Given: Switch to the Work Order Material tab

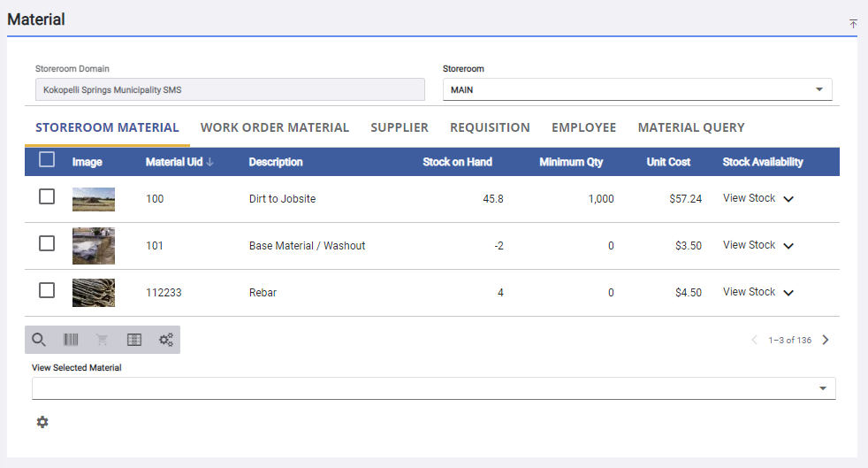Looking at the screenshot, I should tap(275, 127).
